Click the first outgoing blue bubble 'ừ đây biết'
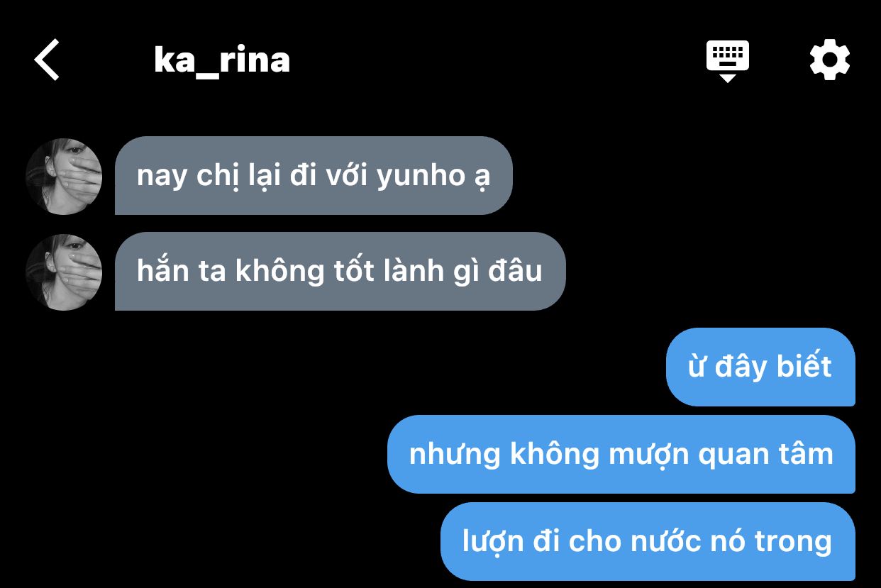The width and height of the screenshot is (881, 588). click(x=760, y=367)
